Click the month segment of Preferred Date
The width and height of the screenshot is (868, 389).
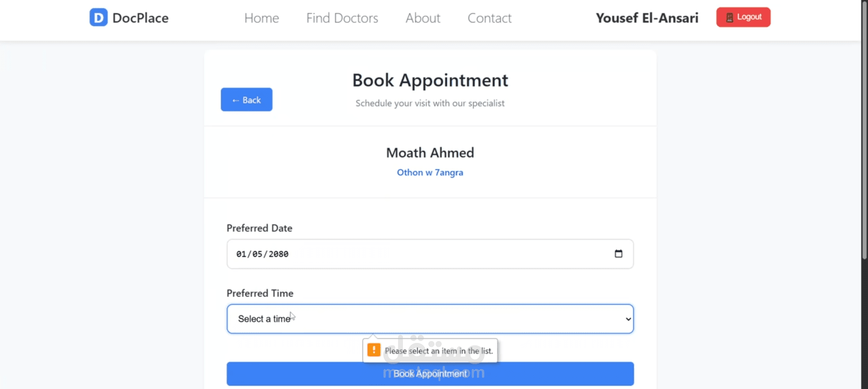pyautogui.click(x=241, y=254)
